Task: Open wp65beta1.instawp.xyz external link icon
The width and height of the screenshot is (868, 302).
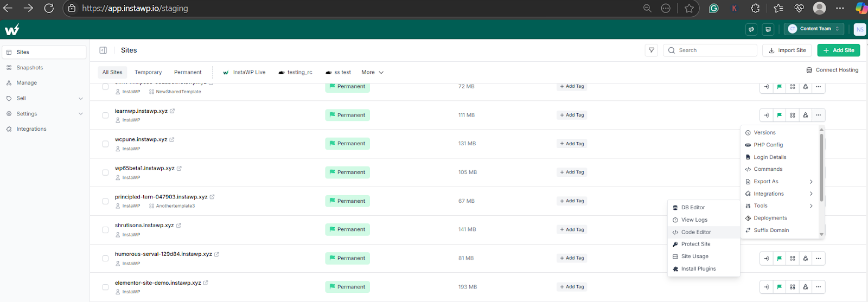Action: point(179,168)
